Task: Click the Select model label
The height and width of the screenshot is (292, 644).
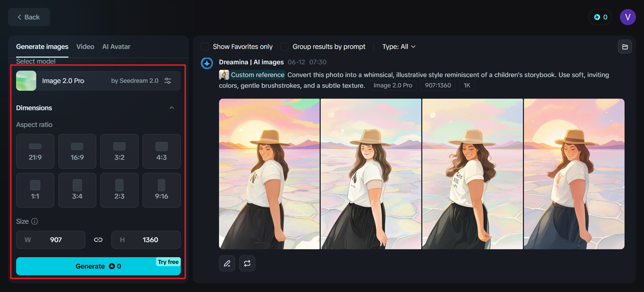Action: point(36,61)
